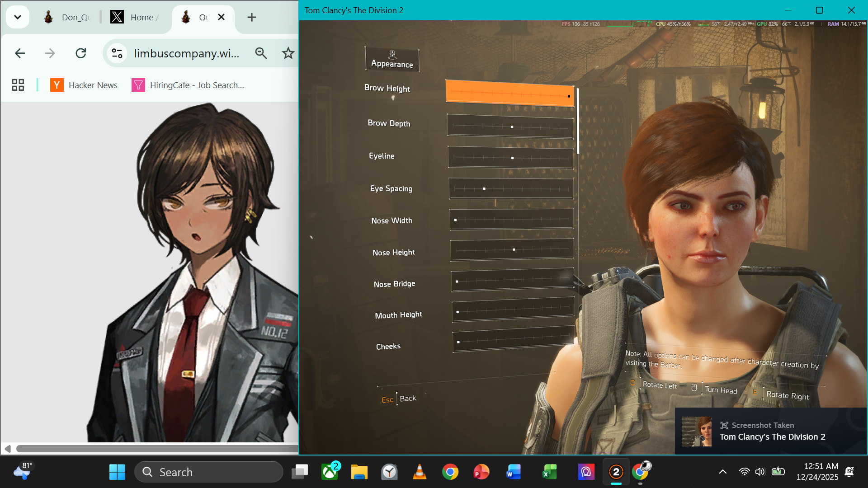This screenshot has height=488, width=868.
Task: Click the browser tab search dropdown arrow
Action: tap(18, 17)
